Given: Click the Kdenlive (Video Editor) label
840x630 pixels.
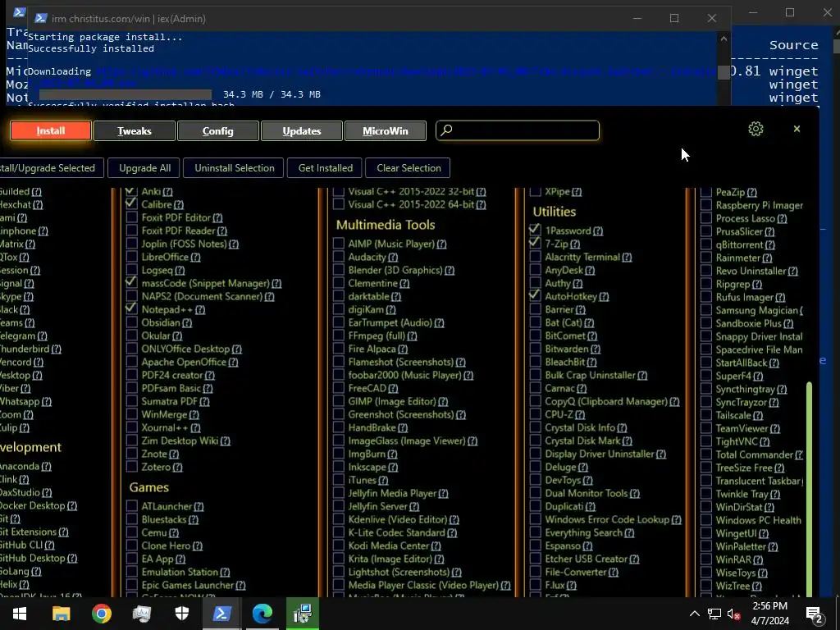Looking at the screenshot, I should (397, 519).
